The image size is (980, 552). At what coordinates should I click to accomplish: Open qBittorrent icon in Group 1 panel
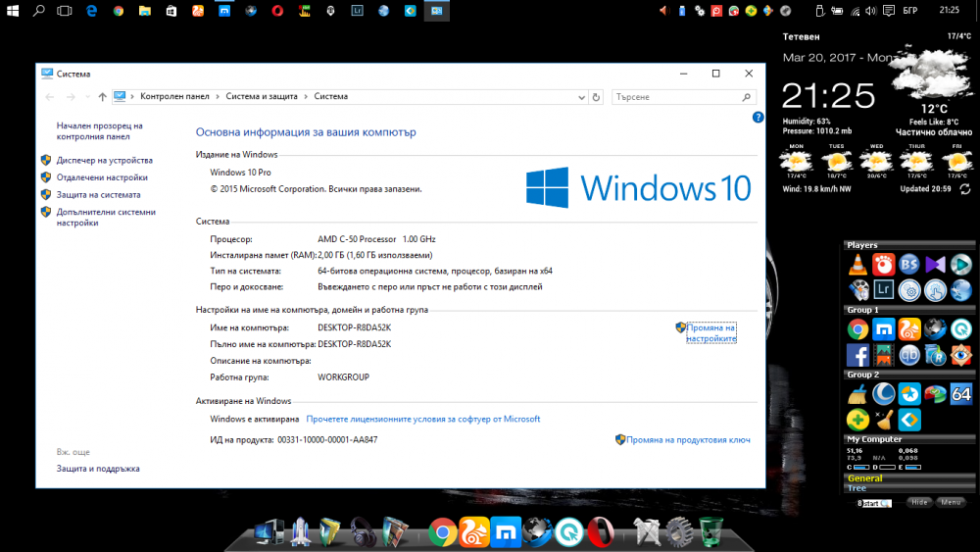909,355
